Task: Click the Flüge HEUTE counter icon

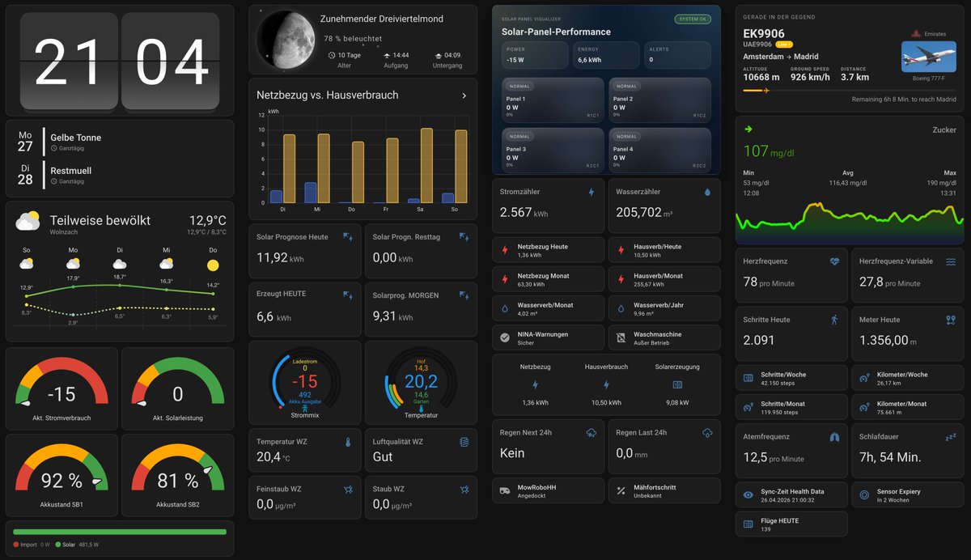Action: point(748,524)
